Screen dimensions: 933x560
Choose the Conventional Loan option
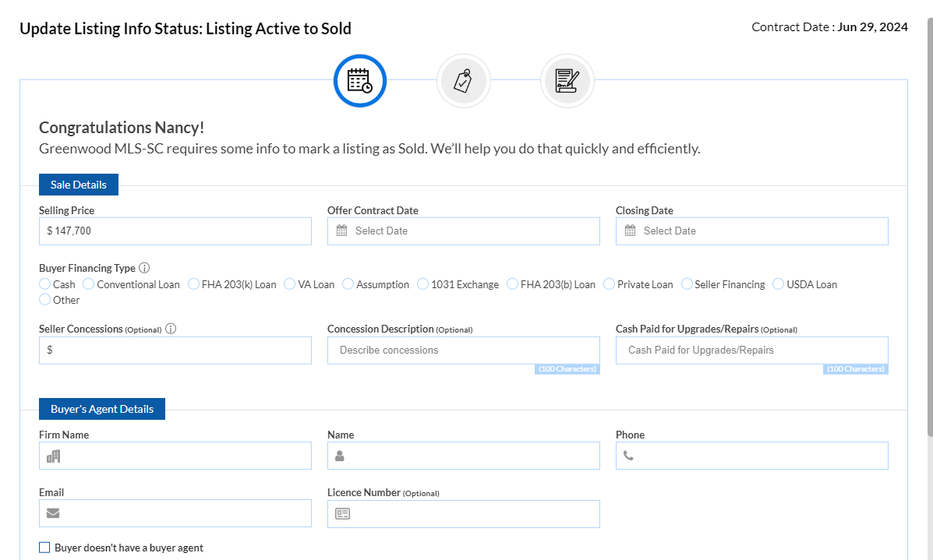pos(89,284)
